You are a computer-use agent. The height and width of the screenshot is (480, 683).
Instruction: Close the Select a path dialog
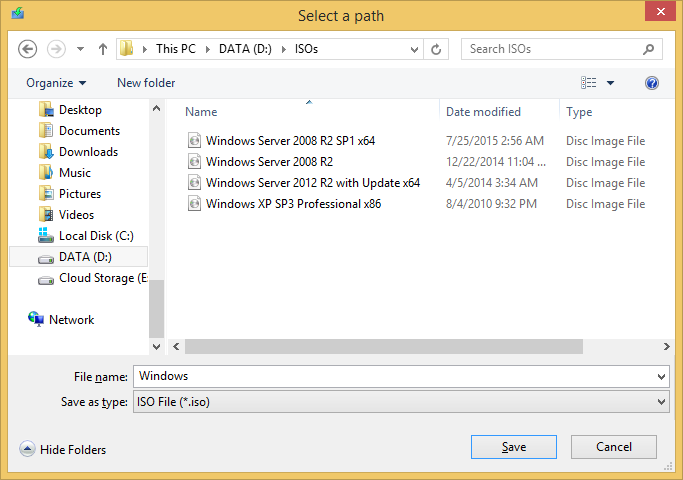coord(660,11)
